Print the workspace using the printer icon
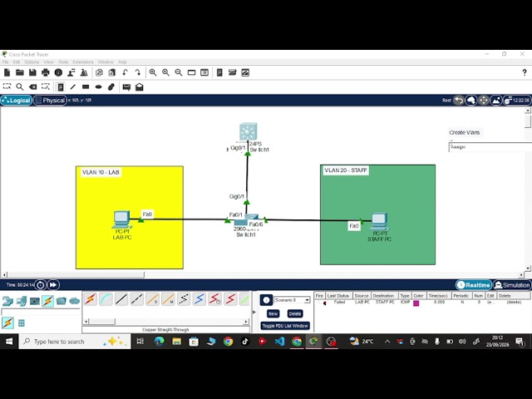 (x=46, y=72)
